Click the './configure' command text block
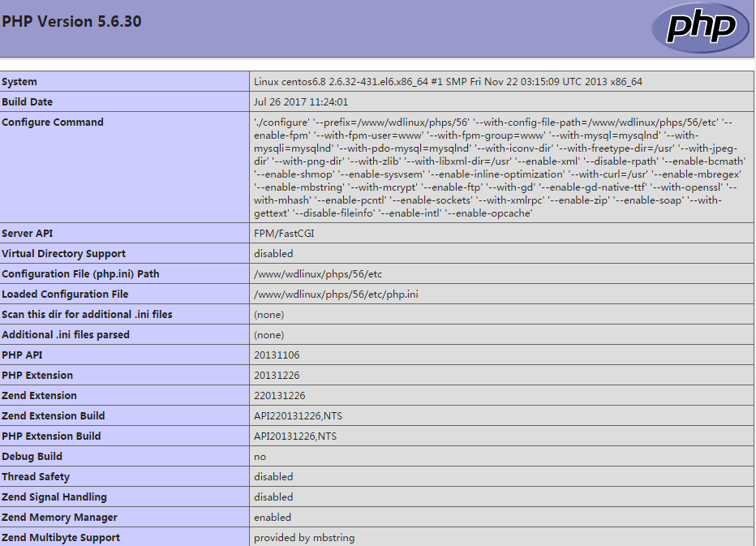This screenshot has height=546, width=756. 500,167
